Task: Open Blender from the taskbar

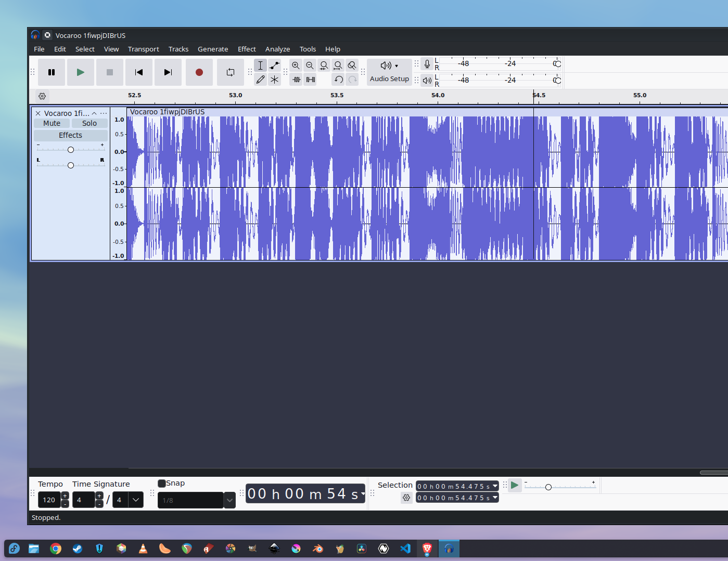Action: [x=318, y=549]
